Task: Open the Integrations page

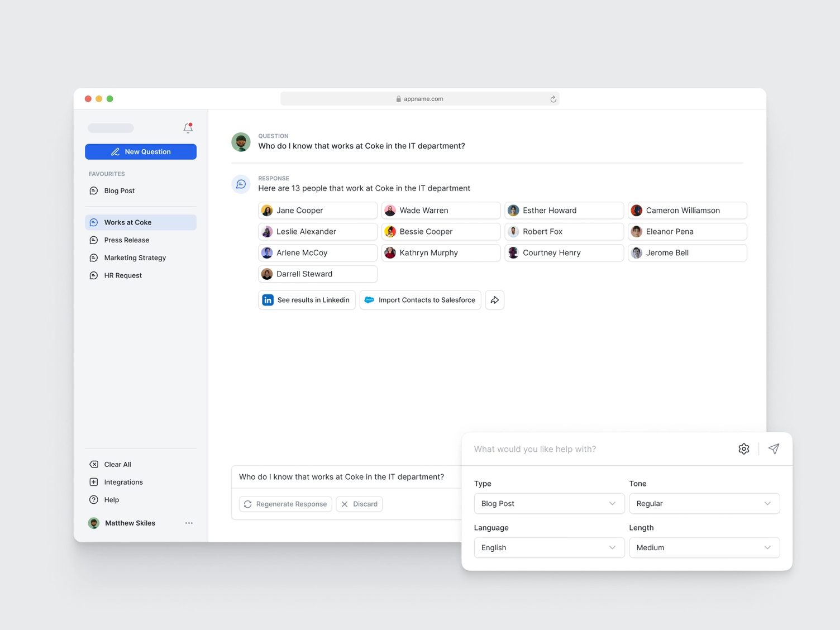Action: click(123, 482)
